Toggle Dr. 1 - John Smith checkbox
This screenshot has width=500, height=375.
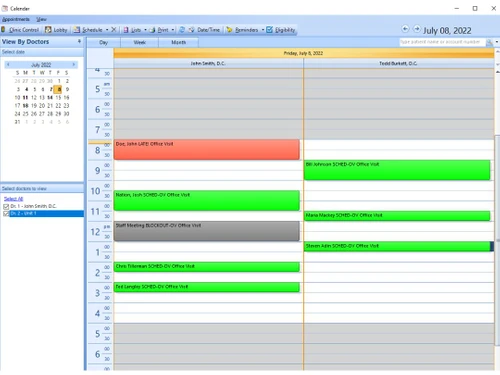(6, 206)
